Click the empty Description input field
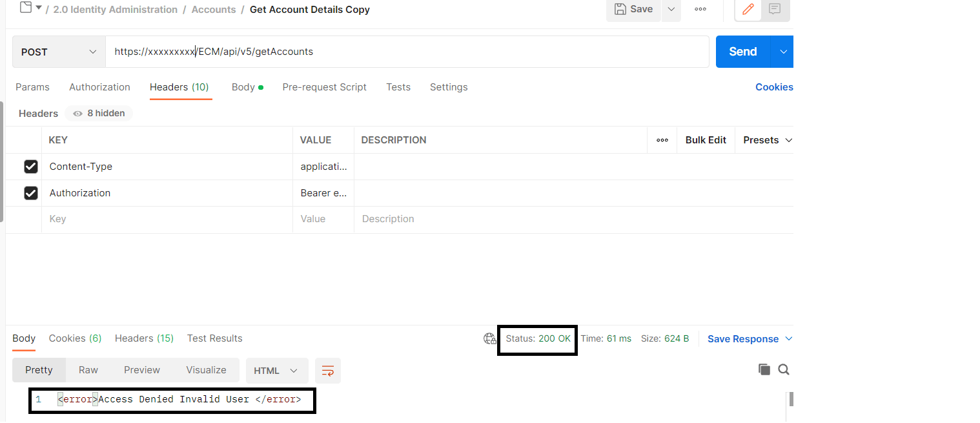This screenshot has height=423, width=980. tap(574, 220)
